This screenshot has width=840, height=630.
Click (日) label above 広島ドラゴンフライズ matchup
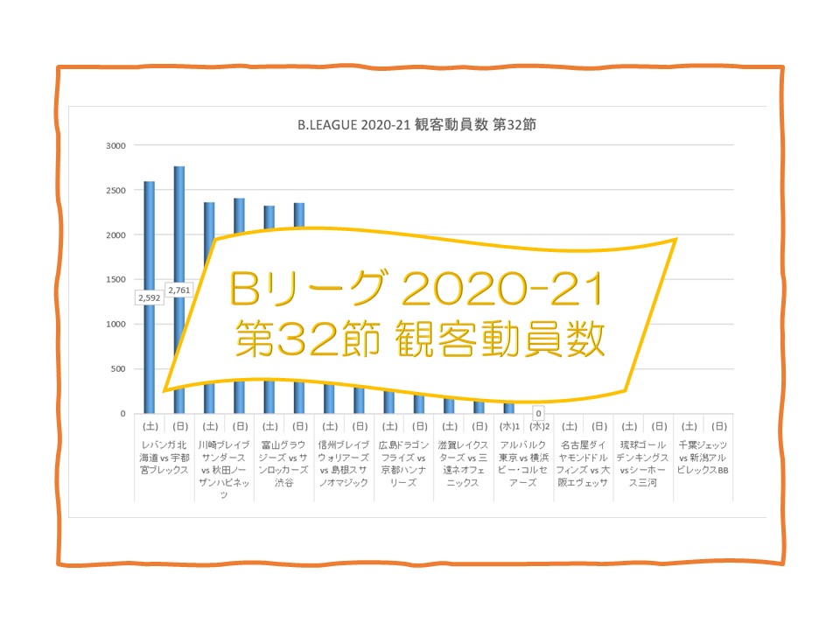(420, 426)
